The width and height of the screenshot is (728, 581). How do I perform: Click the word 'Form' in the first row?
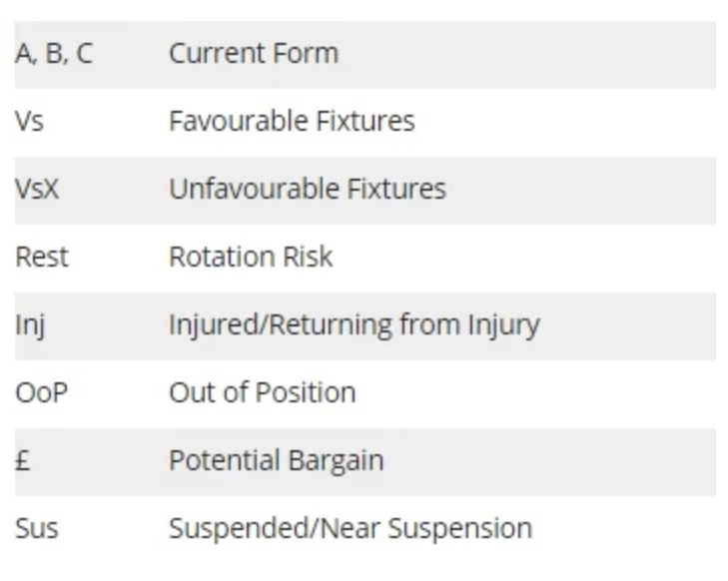click(x=305, y=53)
